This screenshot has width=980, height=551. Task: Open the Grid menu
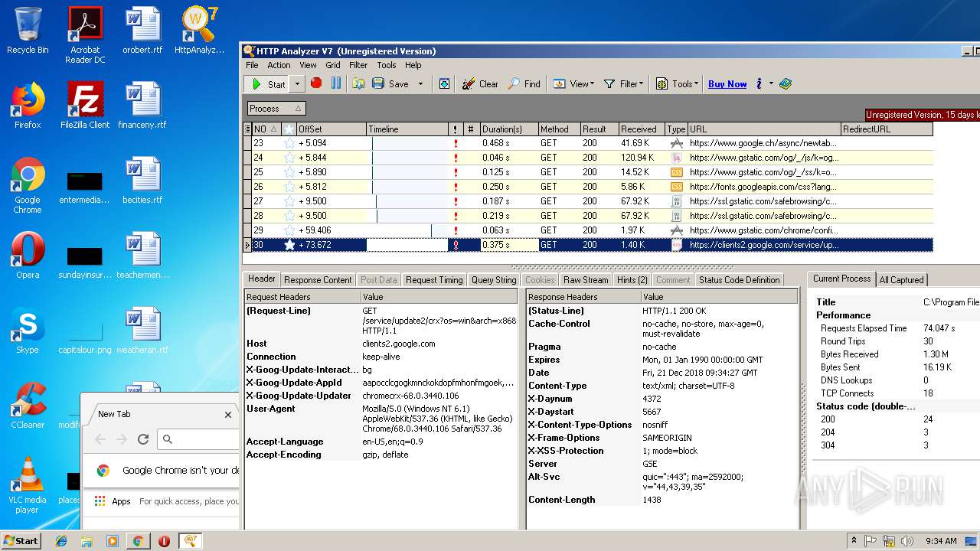(333, 65)
